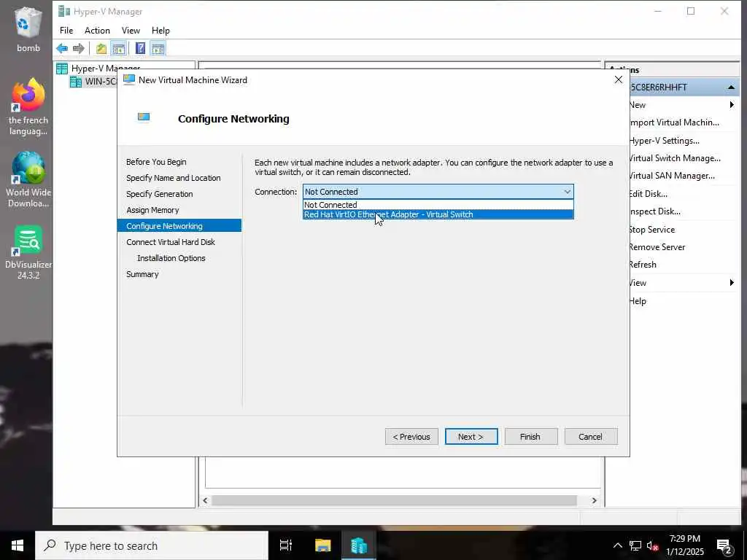Collapse the server actions section arrow
Screen dimensions: 747x560
tap(731, 87)
